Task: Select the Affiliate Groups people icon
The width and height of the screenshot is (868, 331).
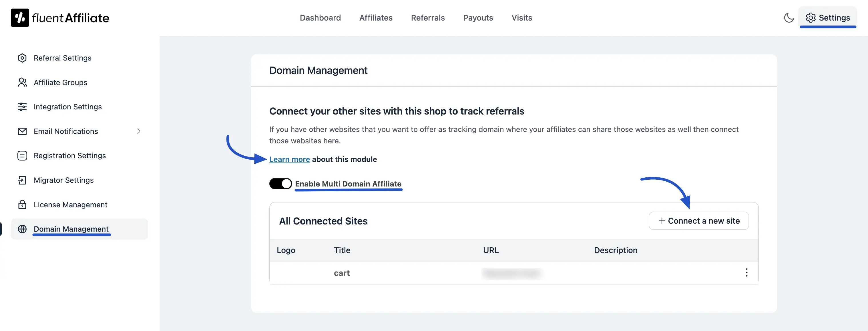Action: pyautogui.click(x=22, y=82)
